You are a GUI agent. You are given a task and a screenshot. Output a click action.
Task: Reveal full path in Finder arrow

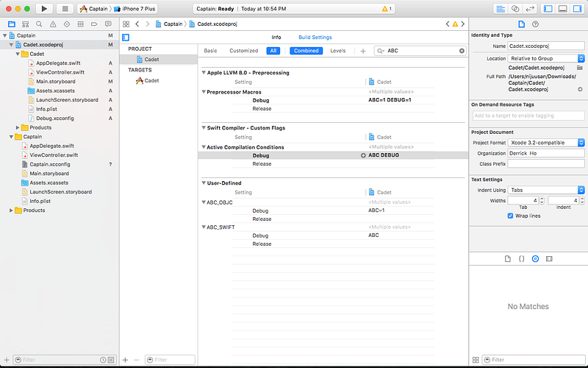click(x=580, y=89)
